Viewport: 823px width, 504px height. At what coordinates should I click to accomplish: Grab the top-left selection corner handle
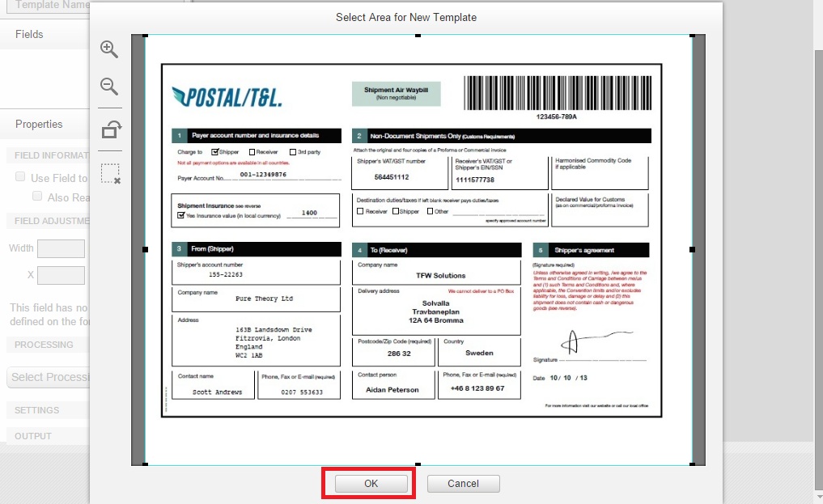coord(146,36)
